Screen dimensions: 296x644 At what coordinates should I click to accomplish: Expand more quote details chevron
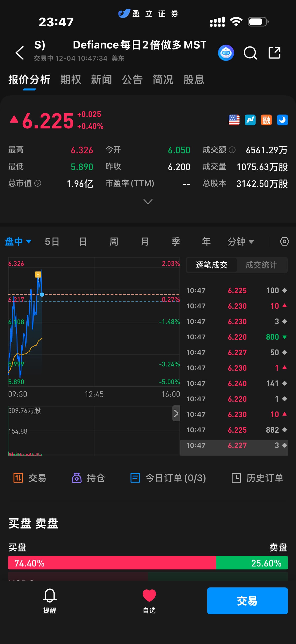(x=148, y=201)
